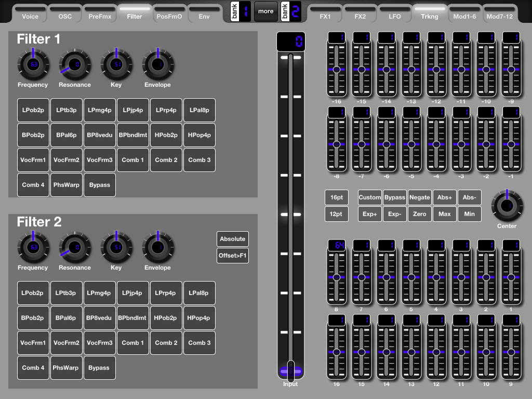Apply the Custom tracking preset
The width and height of the screenshot is (532, 399).
pos(370,197)
